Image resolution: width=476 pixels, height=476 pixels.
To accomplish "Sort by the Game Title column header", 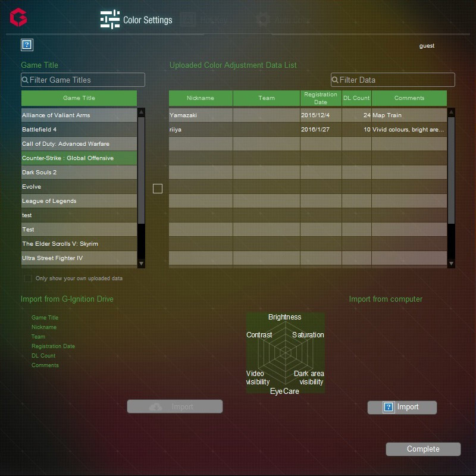I will (79, 98).
